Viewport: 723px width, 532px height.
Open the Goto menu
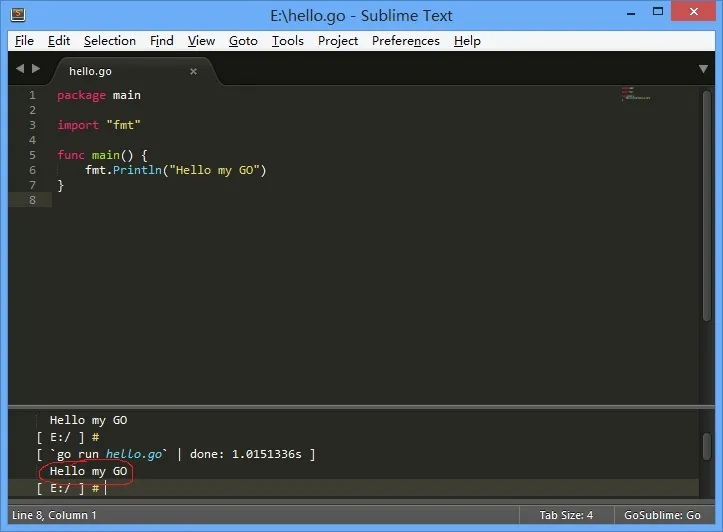coord(243,41)
